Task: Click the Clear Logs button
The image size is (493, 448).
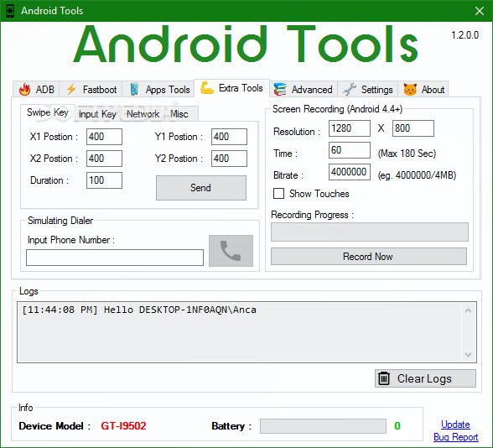Action: coord(425,378)
